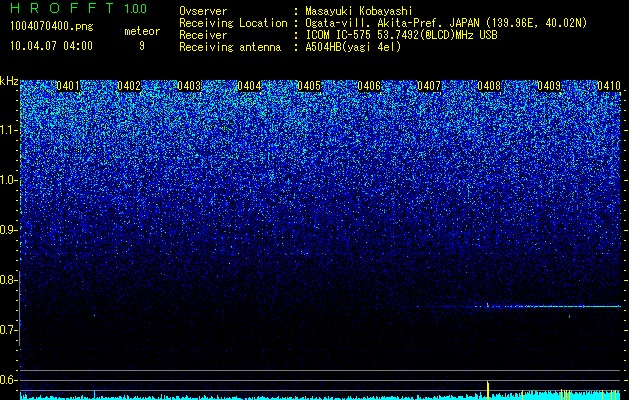Click the kHz axis unit label
The image size is (629, 400).
(x=9, y=81)
